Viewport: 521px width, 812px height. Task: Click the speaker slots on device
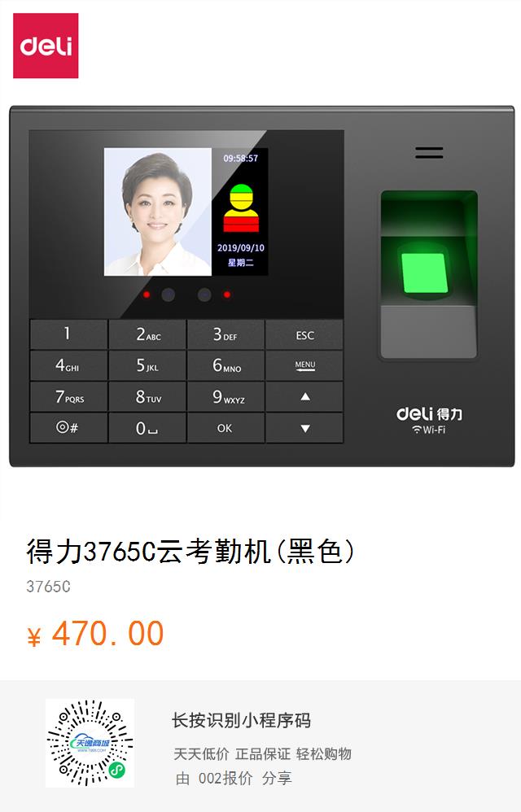click(x=429, y=153)
